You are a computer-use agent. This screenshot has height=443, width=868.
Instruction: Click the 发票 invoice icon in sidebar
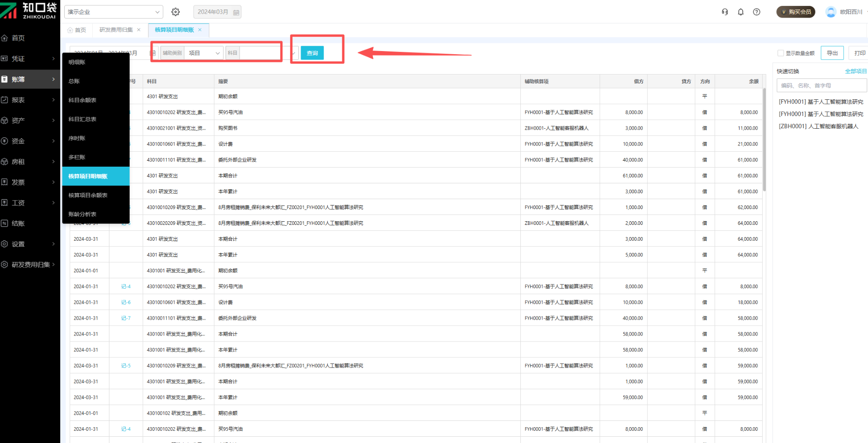(x=5, y=182)
